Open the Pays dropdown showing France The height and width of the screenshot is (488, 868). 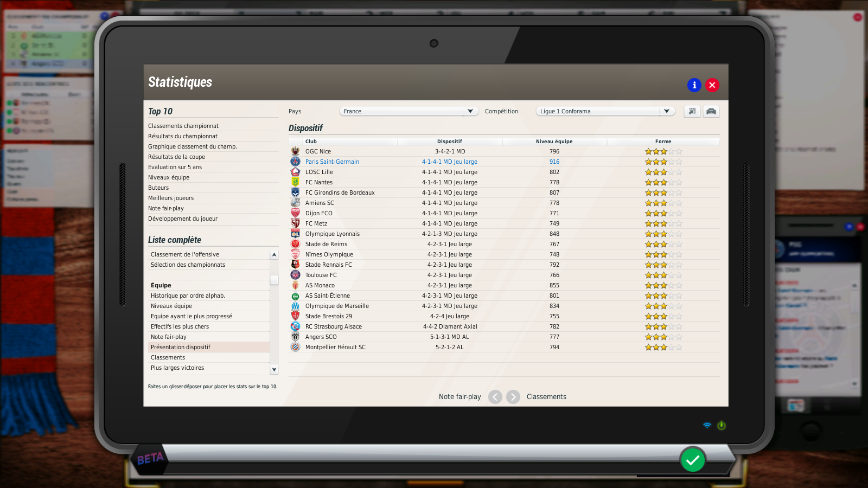(x=409, y=111)
